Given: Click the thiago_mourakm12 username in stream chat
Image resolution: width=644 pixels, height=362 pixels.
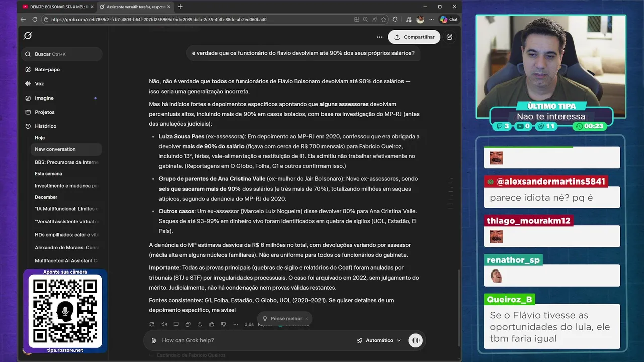Looking at the screenshot, I should 528,221.
